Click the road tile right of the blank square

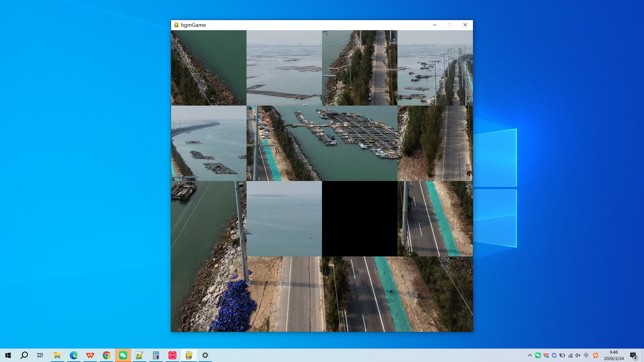[435, 219]
